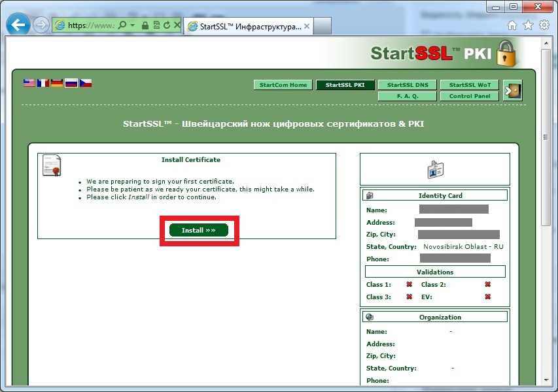
Task: Refresh the page in address bar
Action: click(x=166, y=25)
